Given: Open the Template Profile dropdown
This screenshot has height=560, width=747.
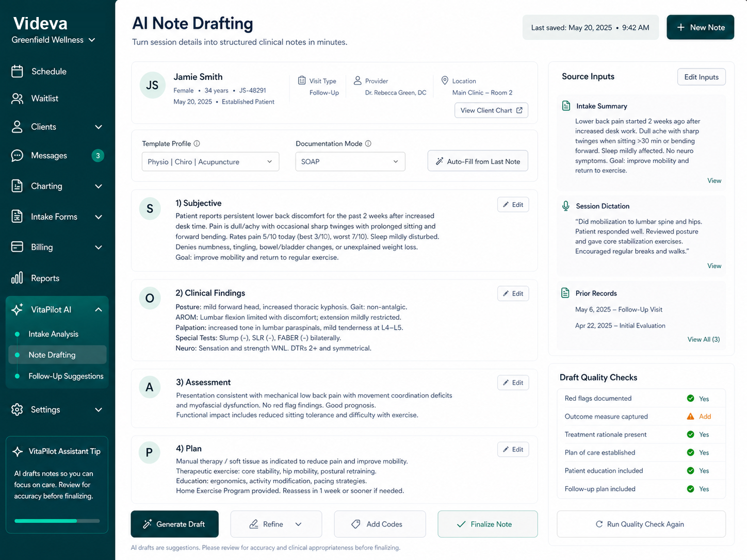Looking at the screenshot, I should click(210, 161).
